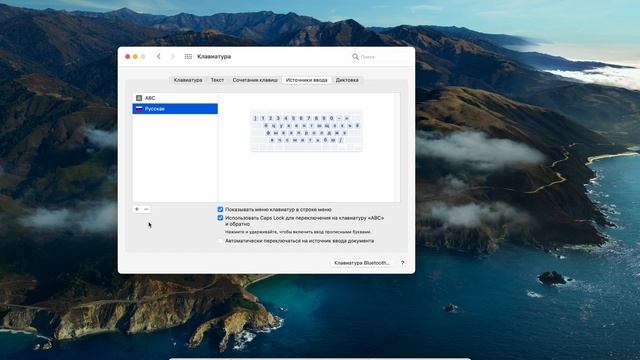Go back with the left chevron

[x=159, y=57]
